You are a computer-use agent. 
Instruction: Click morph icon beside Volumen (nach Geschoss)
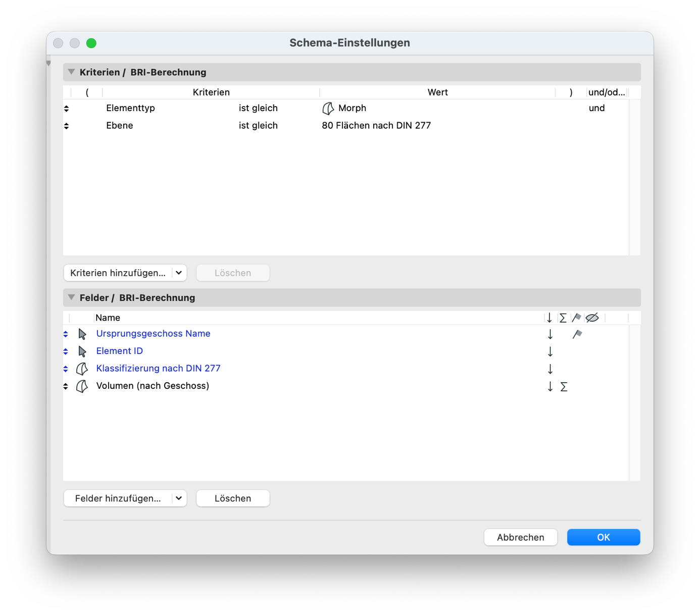click(x=82, y=386)
